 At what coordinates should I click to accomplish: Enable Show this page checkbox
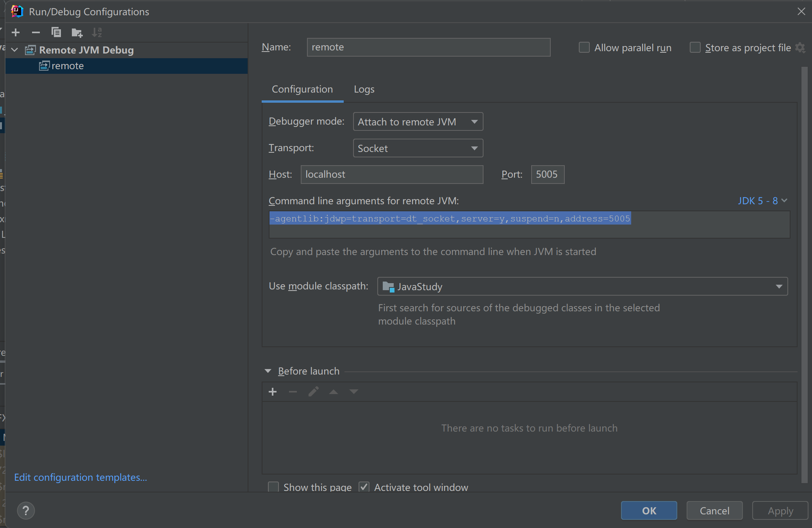tap(273, 487)
